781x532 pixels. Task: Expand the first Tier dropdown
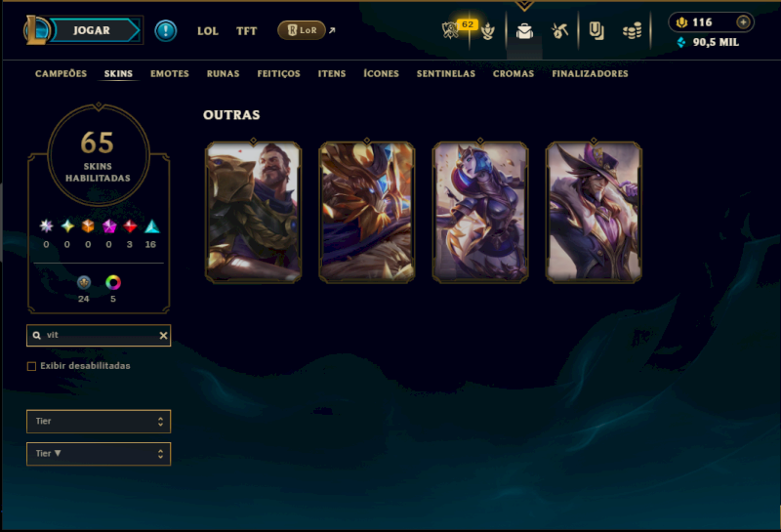(99, 422)
